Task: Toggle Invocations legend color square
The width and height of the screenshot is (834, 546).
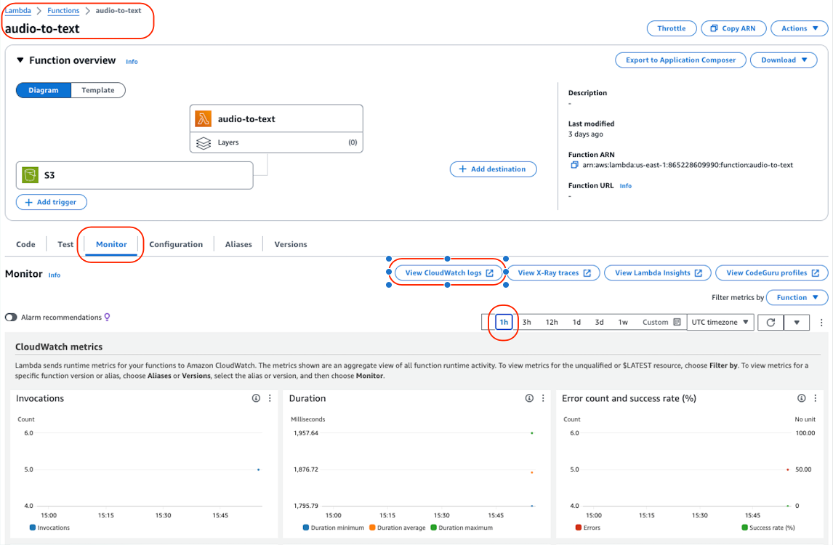Action: tap(32, 527)
